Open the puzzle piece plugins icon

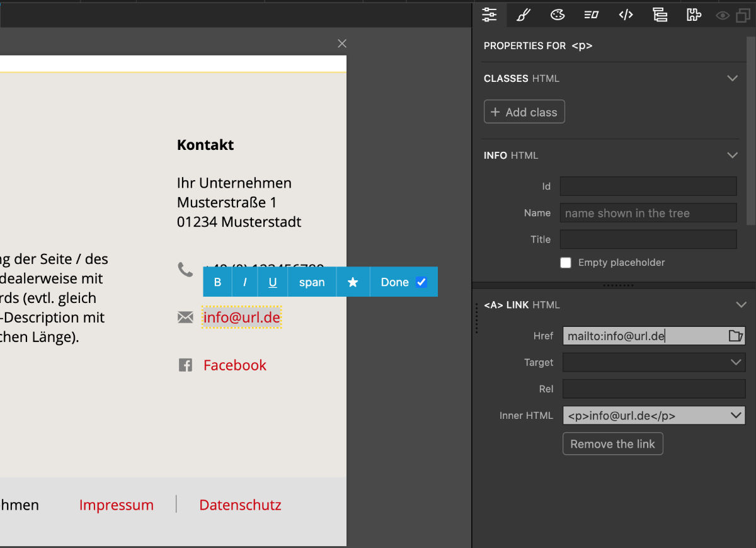pos(694,14)
